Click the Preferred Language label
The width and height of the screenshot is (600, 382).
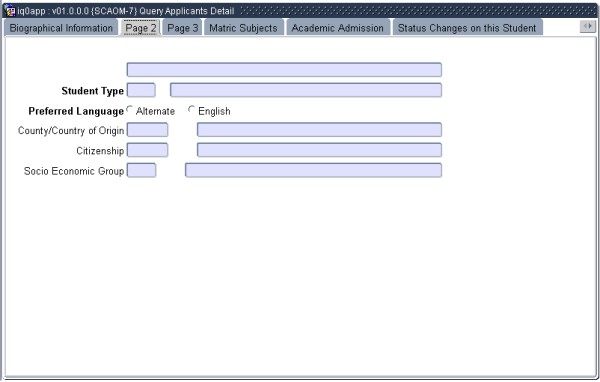pos(76,111)
